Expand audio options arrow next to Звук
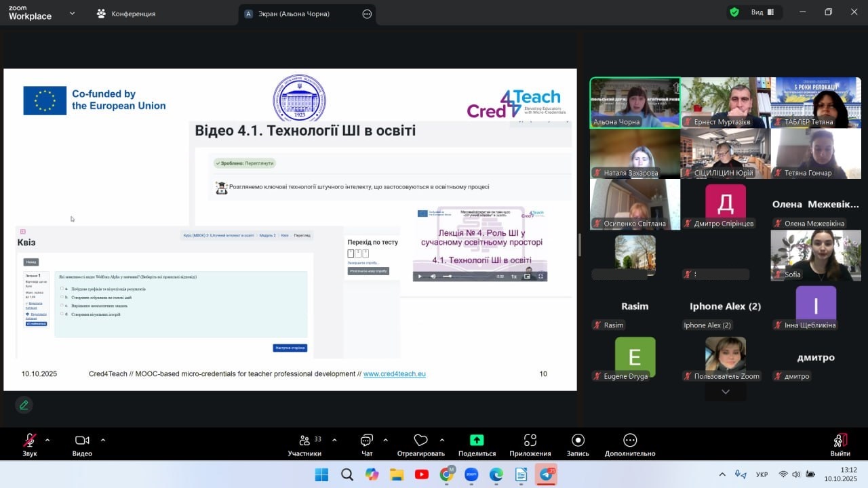Screen dimensions: 868x488 pyautogui.click(x=47, y=440)
